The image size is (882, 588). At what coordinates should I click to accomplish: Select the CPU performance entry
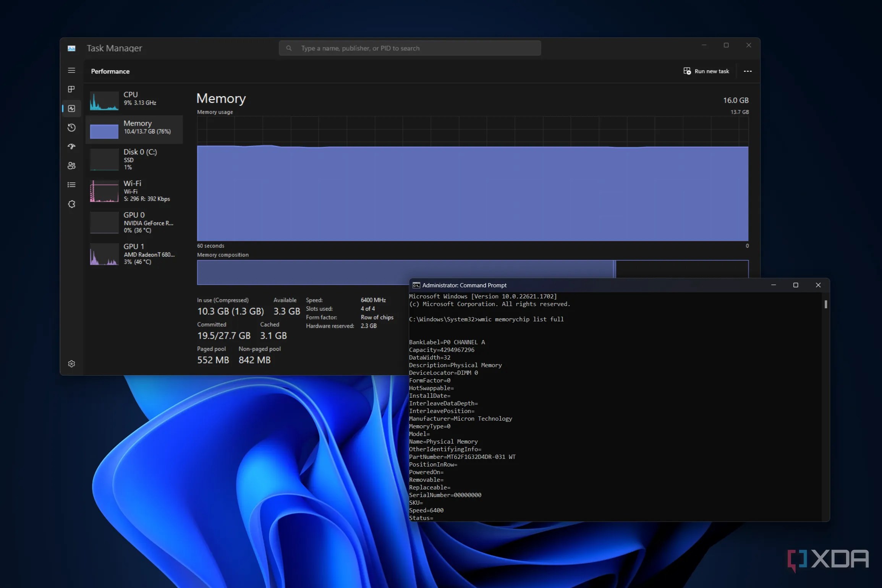coord(134,100)
